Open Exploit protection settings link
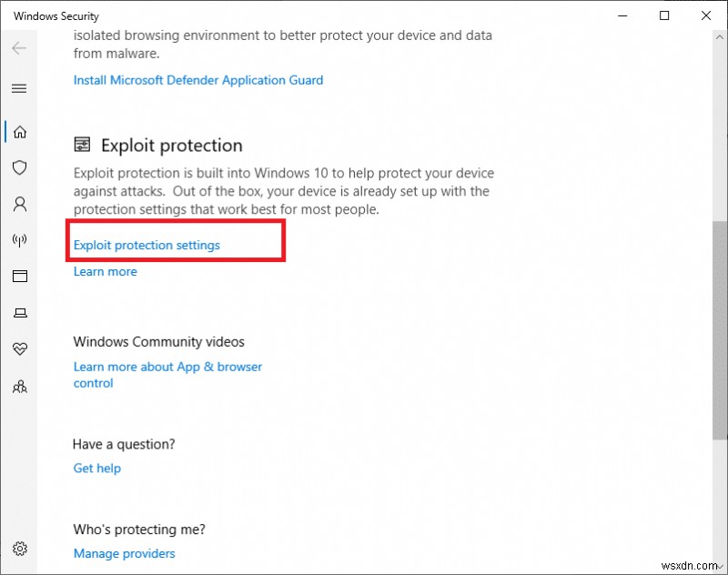Screen dimensions: 728x575 [147, 245]
